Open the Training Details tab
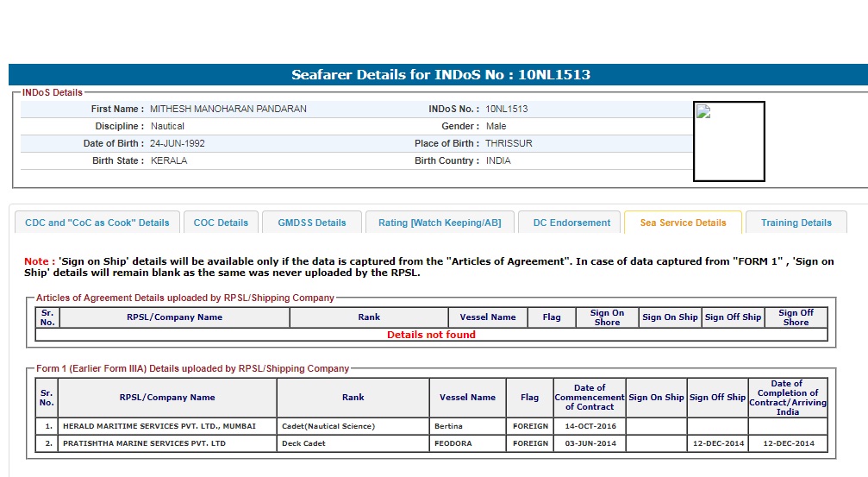Viewport: 868px width, 477px height. click(x=796, y=223)
